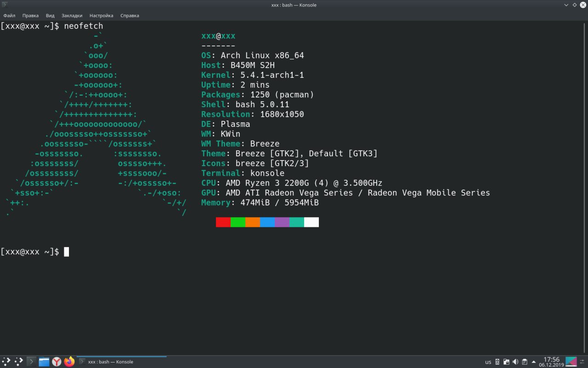The height and width of the screenshot is (368, 588).
Task: Minimize the Konsole window
Action: 566,5
